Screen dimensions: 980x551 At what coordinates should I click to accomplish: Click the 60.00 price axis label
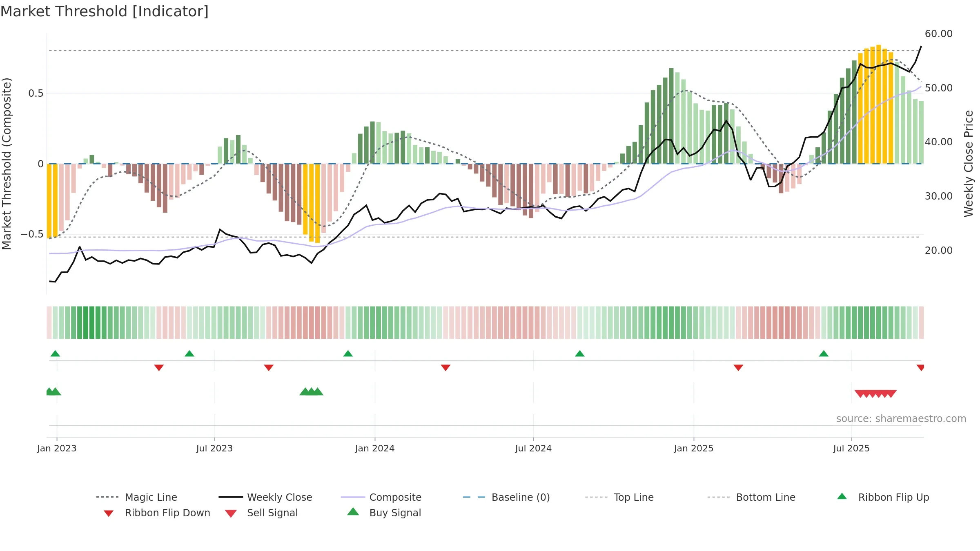pos(939,34)
